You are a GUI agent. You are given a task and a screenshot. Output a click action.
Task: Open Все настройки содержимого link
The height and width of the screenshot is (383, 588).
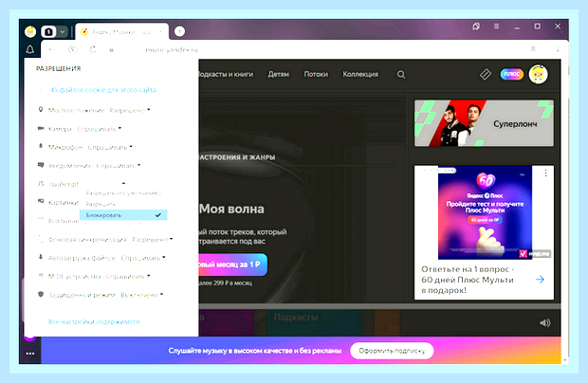(94, 322)
